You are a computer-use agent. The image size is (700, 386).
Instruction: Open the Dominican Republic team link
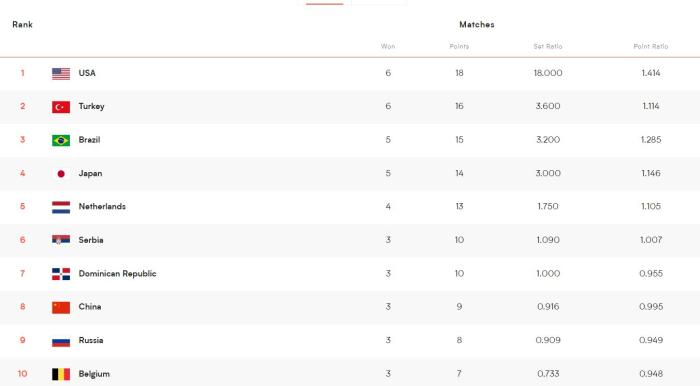point(117,274)
